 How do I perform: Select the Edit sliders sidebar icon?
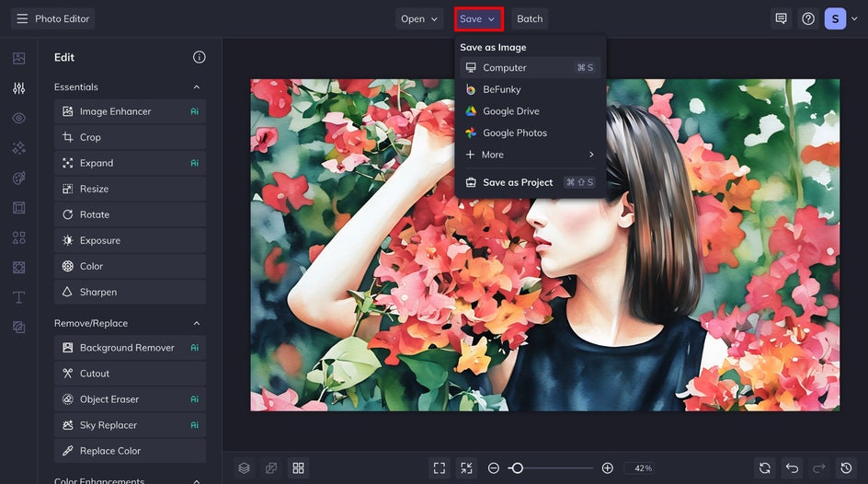pyautogui.click(x=18, y=88)
